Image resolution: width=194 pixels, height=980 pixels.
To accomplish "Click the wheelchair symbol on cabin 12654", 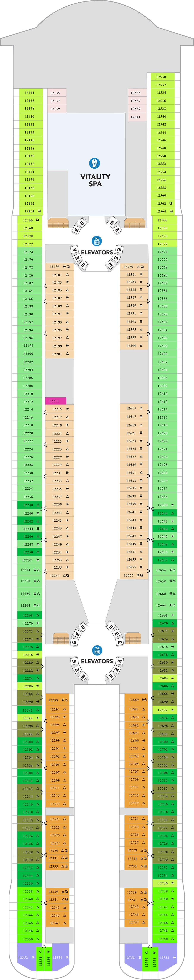I will pos(174,570).
